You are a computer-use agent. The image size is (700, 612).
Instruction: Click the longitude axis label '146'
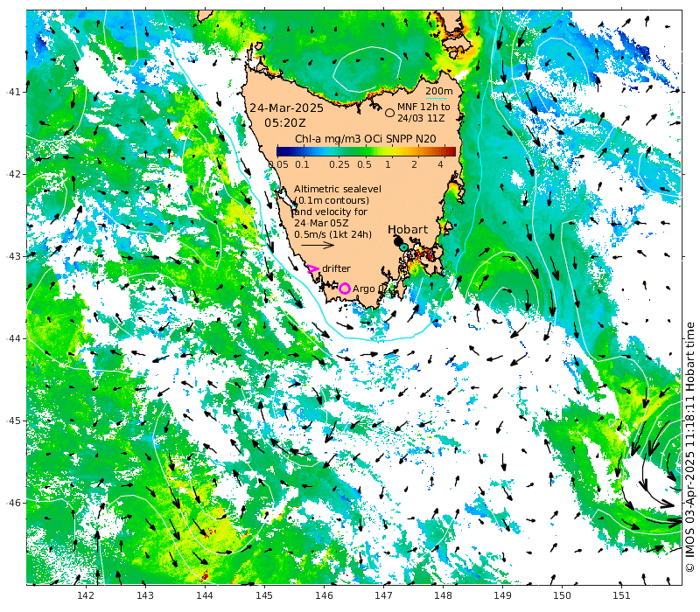click(x=324, y=595)
